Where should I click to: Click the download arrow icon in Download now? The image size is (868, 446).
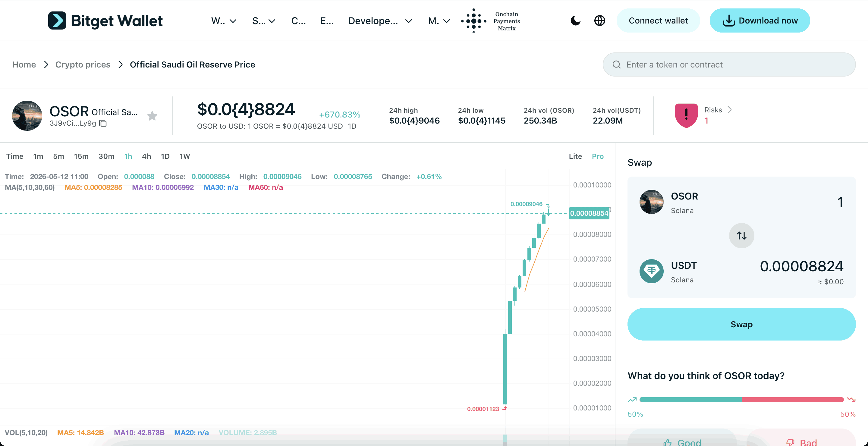[x=728, y=20]
